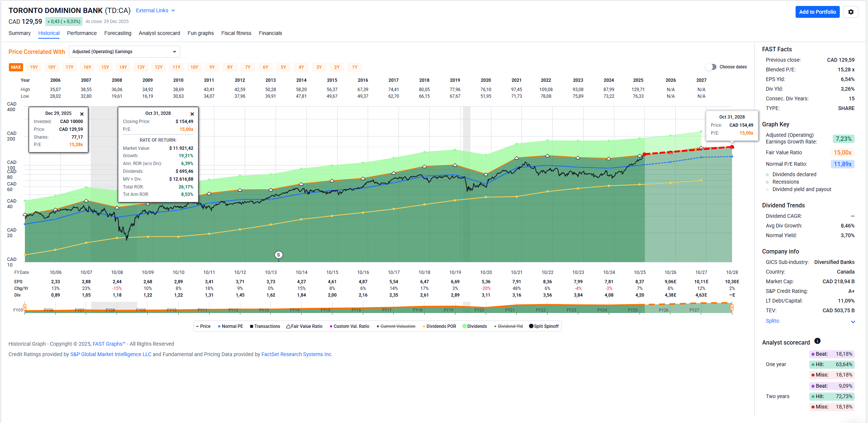Close the Oct 31, 2028 return popup
Image resolution: width=868 pixels, height=423 pixels.
[x=192, y=114]
